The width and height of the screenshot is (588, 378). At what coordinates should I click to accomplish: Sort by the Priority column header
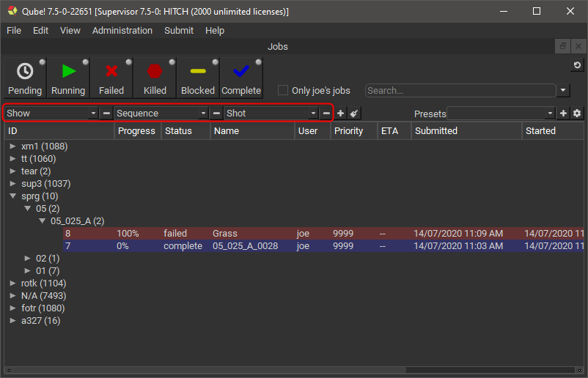[x=348, y=131]
